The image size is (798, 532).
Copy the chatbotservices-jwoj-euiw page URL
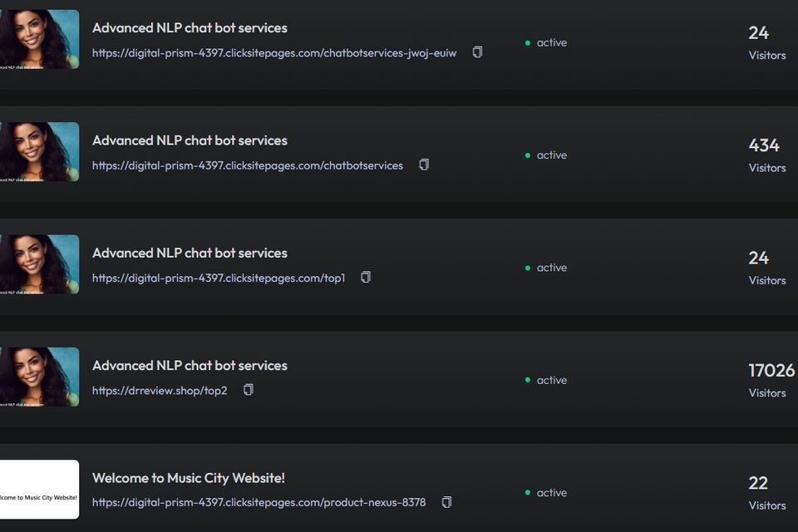click(477, 52)
